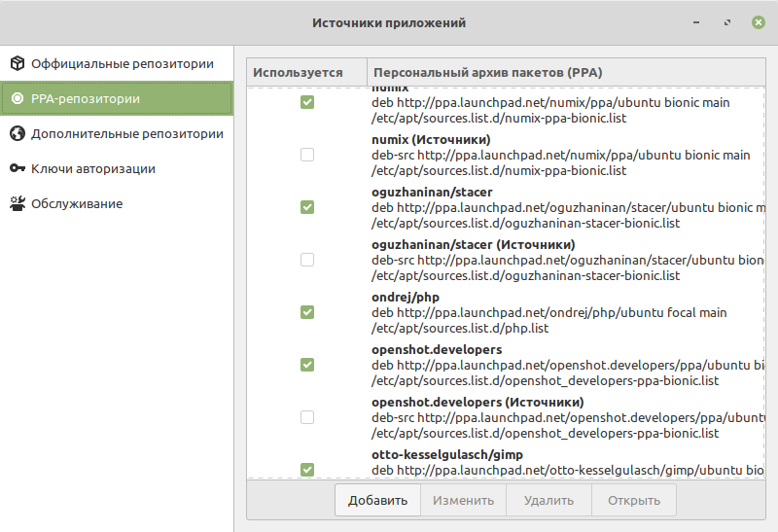
Task: Disable the oguzhaninan/stacer PPA checkbox
Action: 307,207
